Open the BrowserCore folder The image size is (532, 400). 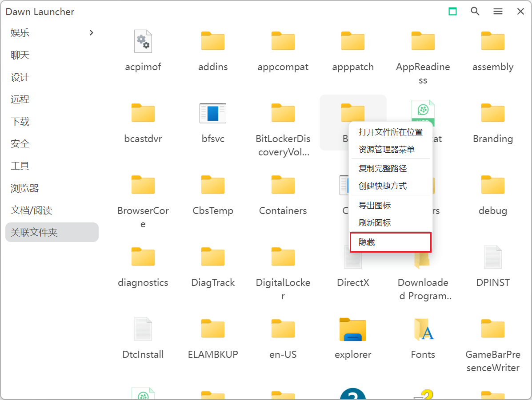(143, 185)
